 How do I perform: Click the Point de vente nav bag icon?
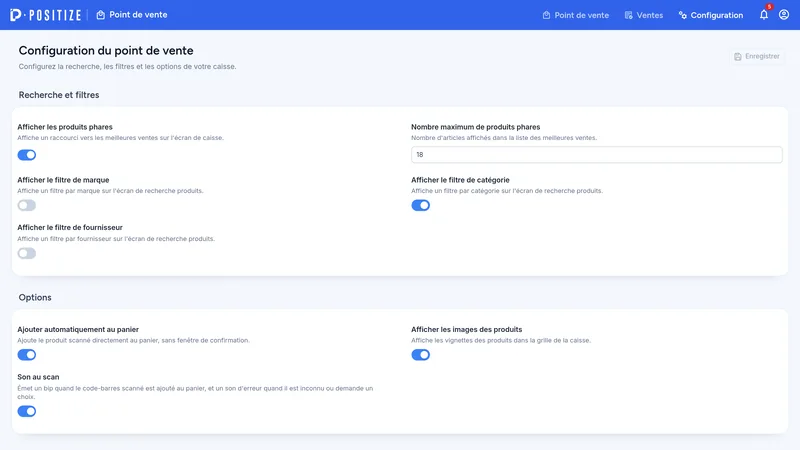546,15
